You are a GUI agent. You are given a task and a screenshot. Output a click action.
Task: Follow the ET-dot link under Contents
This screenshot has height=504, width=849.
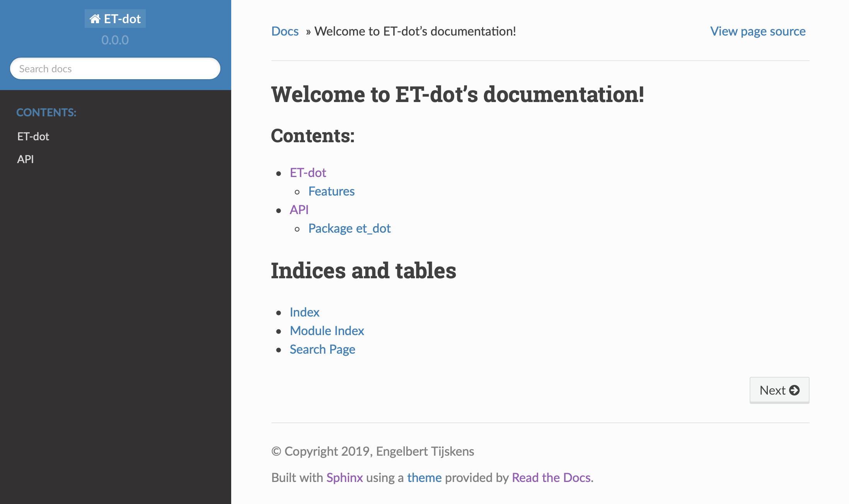pyautogui.click(x=308, y=173)
